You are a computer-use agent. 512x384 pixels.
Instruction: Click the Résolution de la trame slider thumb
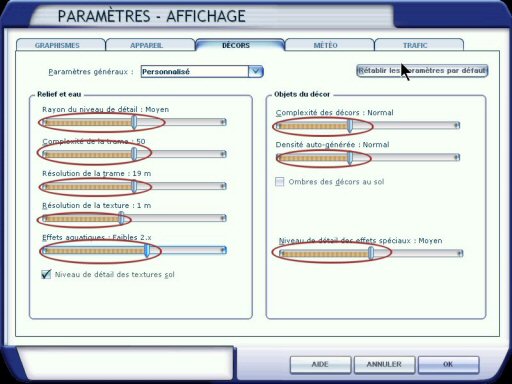point(134,186)
